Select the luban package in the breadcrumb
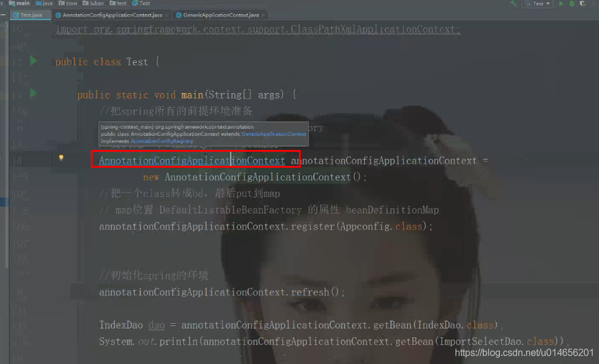This screenshot has height=364, width=599. pos(93,3)
